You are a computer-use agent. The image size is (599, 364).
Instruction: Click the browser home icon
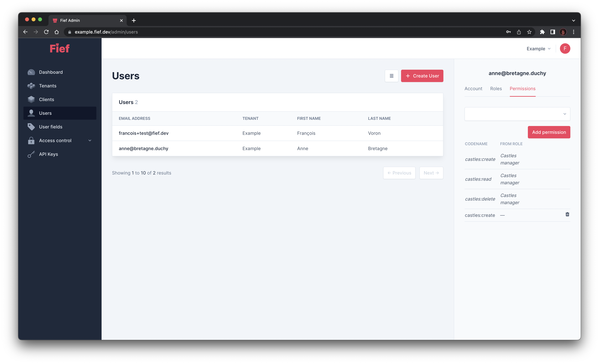57,32
